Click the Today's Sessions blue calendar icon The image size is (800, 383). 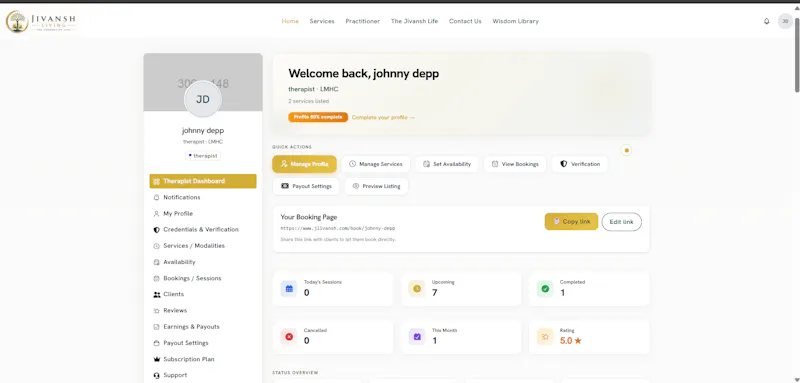point(289,289)
